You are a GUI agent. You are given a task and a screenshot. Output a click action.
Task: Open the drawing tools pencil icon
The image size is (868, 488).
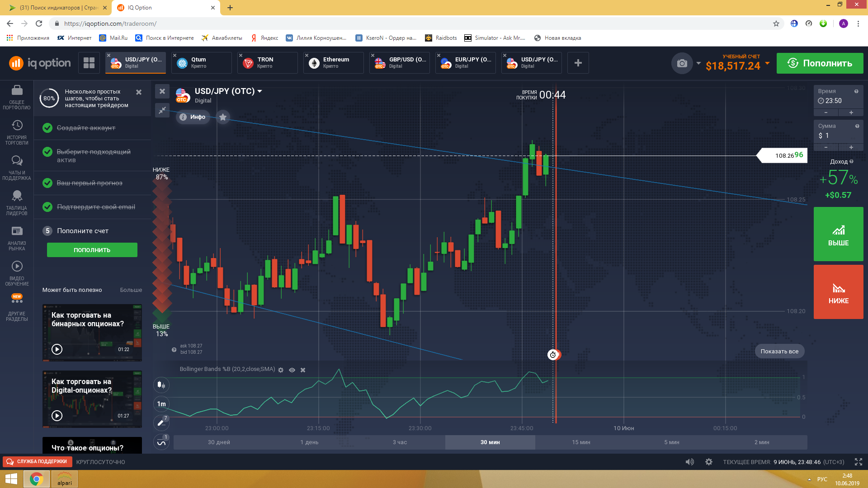pos(161,423)
